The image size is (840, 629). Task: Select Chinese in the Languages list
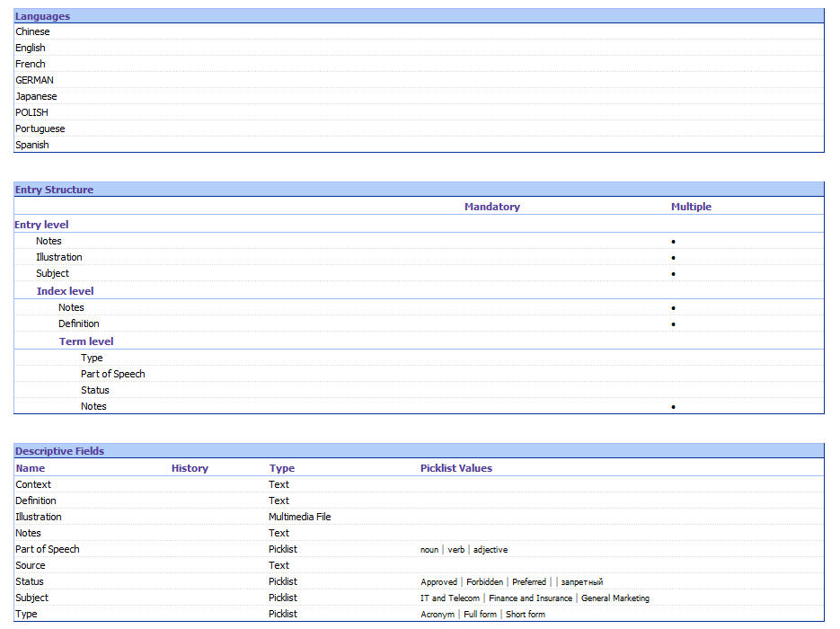(32, 31)
